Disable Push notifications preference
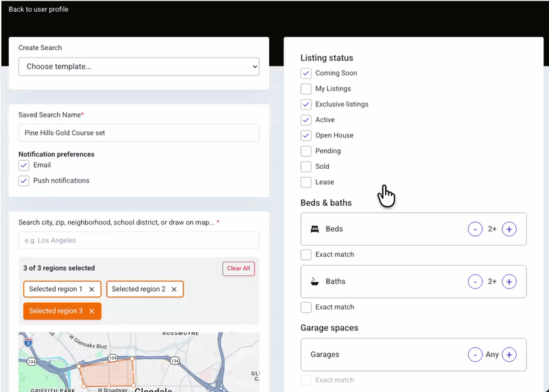Screen dimensions: 549x392 24,181
